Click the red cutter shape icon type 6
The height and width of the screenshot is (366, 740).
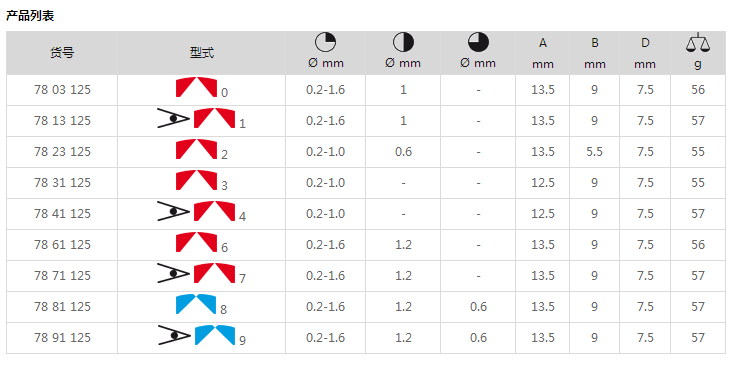[196, 242]
